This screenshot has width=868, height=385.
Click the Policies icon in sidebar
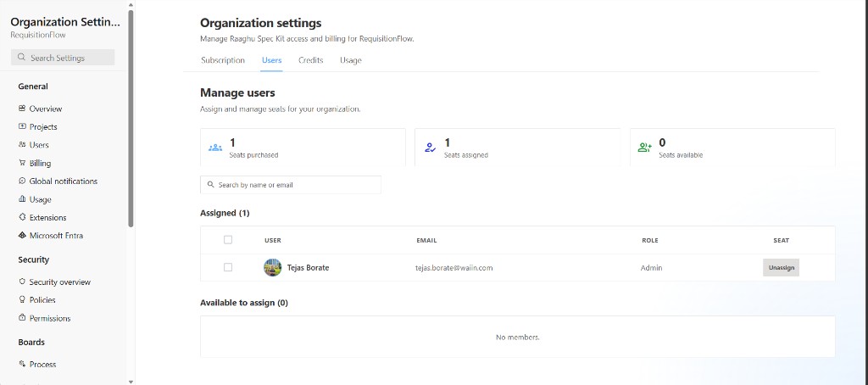(22, 299)
